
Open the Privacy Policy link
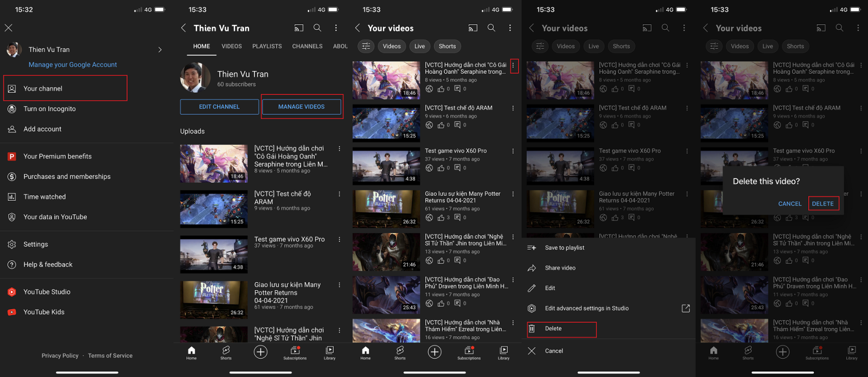[60, 356]
